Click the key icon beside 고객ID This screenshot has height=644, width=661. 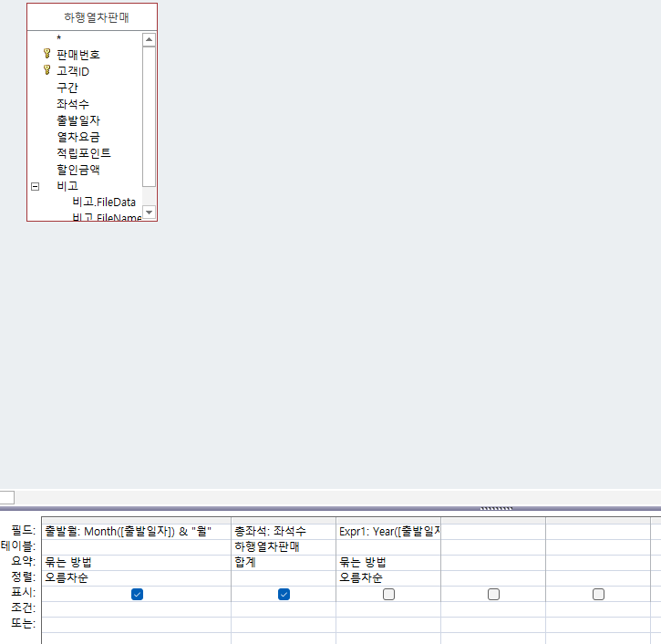coord(47,70)
